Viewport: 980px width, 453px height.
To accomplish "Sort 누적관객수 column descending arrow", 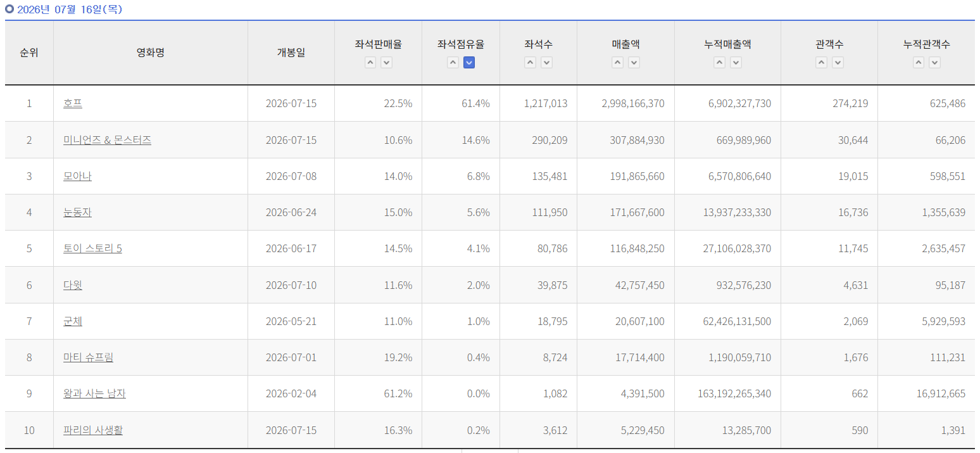I will click(x=934, y=62).
